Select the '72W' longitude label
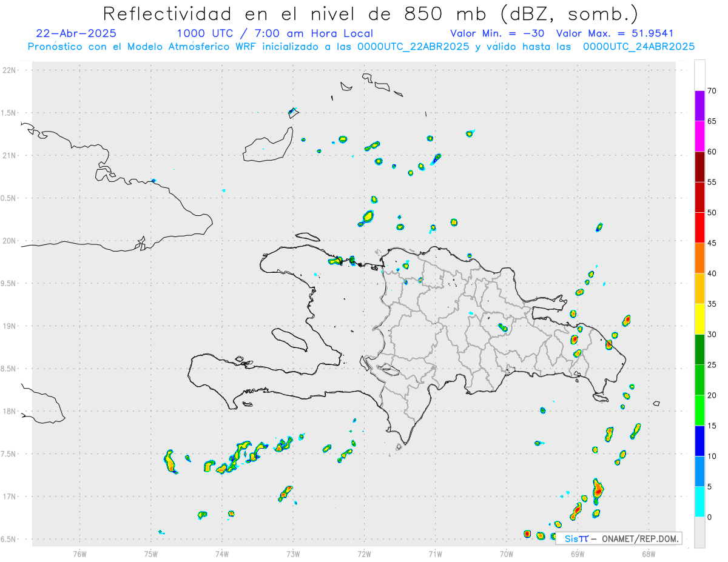This screenshot has height=562, width=728. tap(364, 554)
